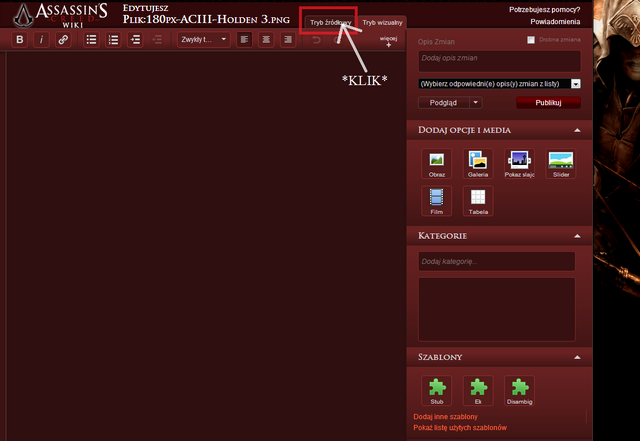Image resolution: width=640 pixels, height=441 pixels.
Task: Open the Zwykły tekst paragraph format dropdown
Action: 203,40
